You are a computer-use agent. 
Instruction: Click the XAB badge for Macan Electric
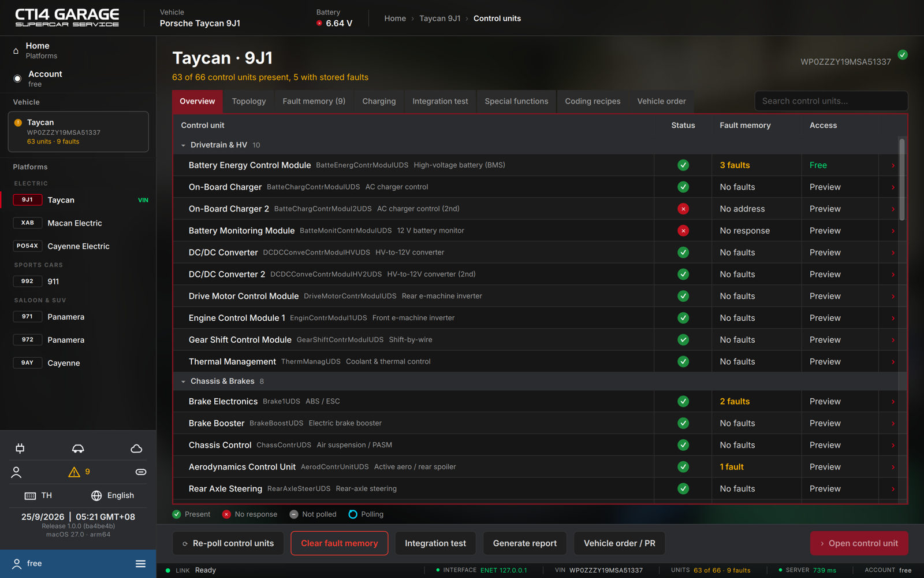coord(27,223)
